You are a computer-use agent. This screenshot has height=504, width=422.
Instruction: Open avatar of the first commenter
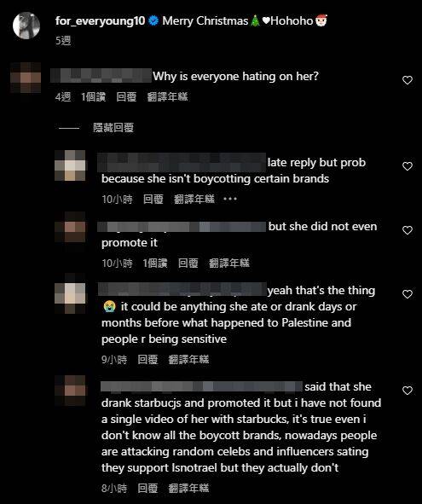point(26,78)
